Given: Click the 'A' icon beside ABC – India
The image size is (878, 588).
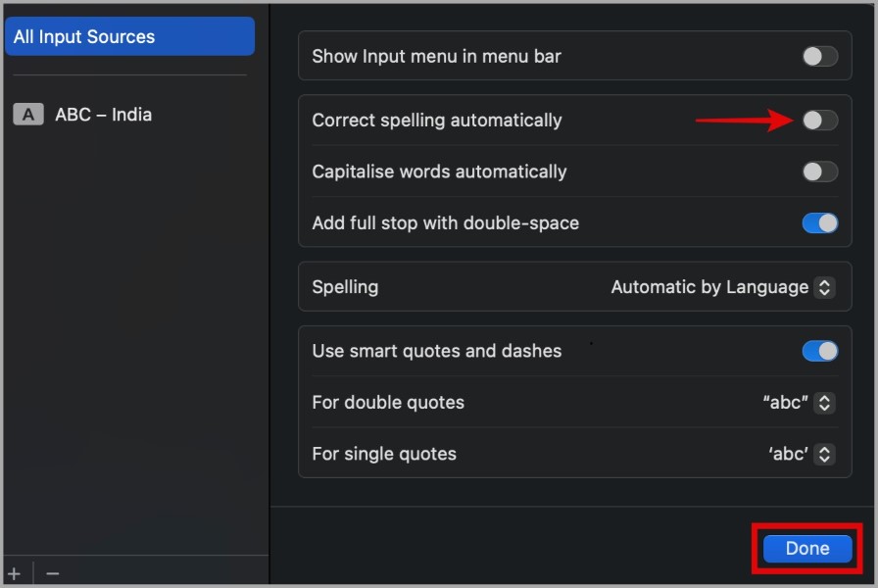Looking at the screenshot, I should tap(27, 115).
